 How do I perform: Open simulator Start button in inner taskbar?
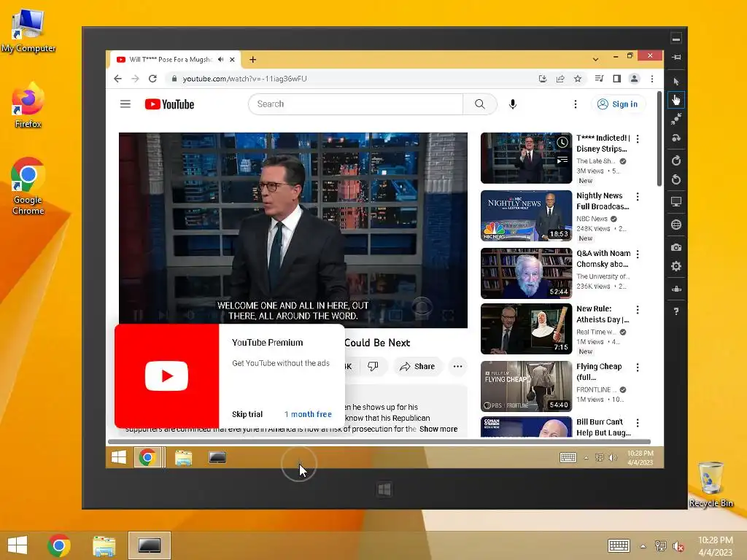(119, 458)
